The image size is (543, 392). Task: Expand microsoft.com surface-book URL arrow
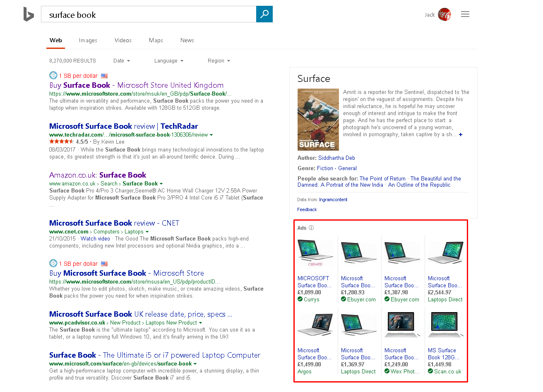click(195, 364)
